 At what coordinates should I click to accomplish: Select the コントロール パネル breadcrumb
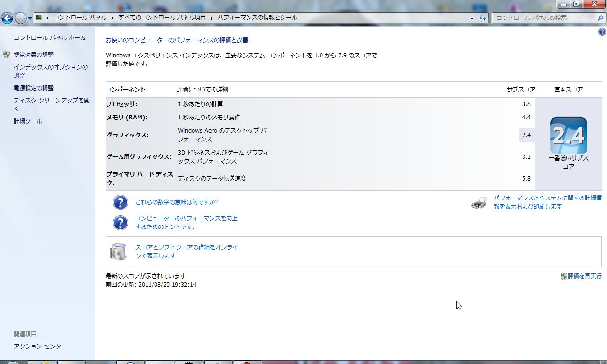[x=79, y=18]
